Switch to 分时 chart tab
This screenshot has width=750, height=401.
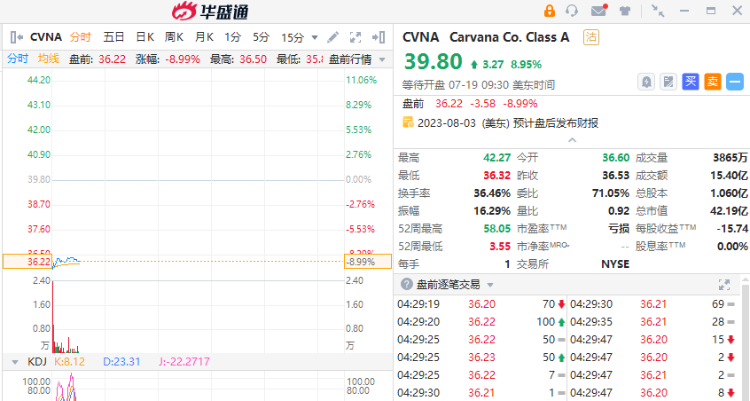point(80,37)
